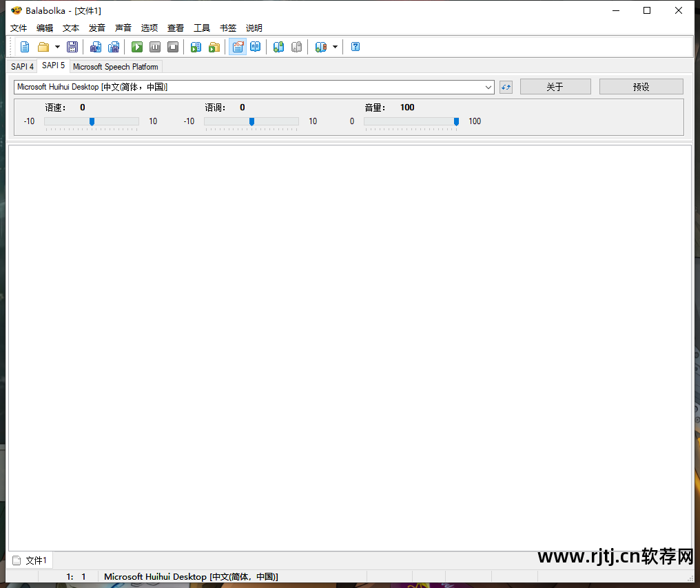The image size is (700, 588).
Task: Click the Save Audio File icon
Action: (96, 47)
